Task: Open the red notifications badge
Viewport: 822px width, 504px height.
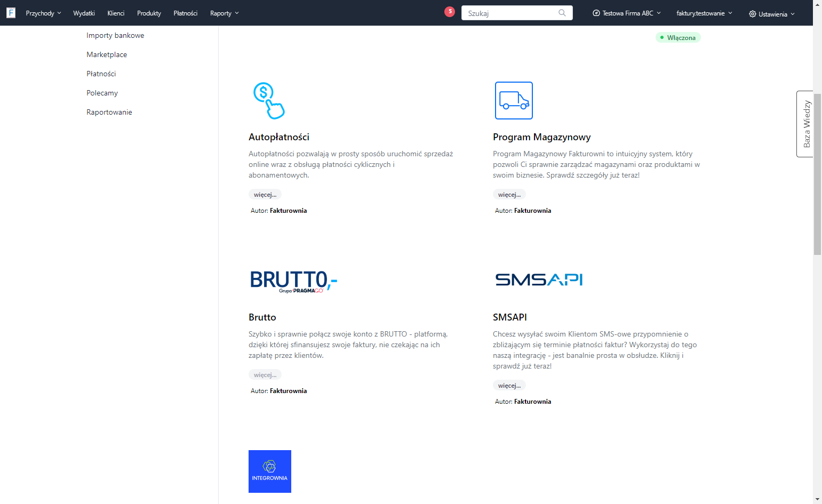Action: [x=450, y=11]
